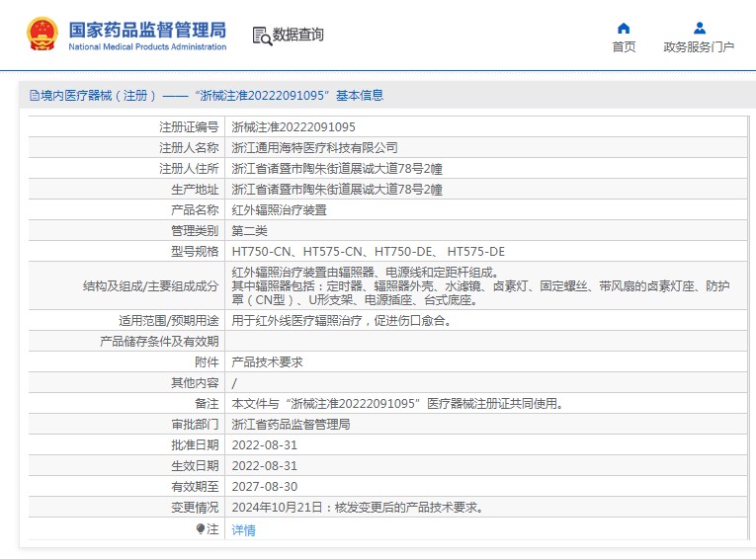Open the 详情 link
This screenshot has width=756, height=559.
tap(243, 530)
